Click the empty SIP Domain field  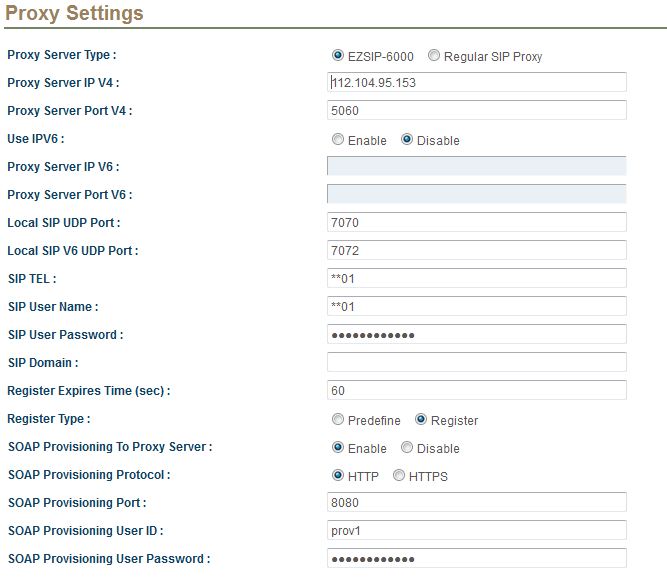pyautogui.click(x=476, y=362)
